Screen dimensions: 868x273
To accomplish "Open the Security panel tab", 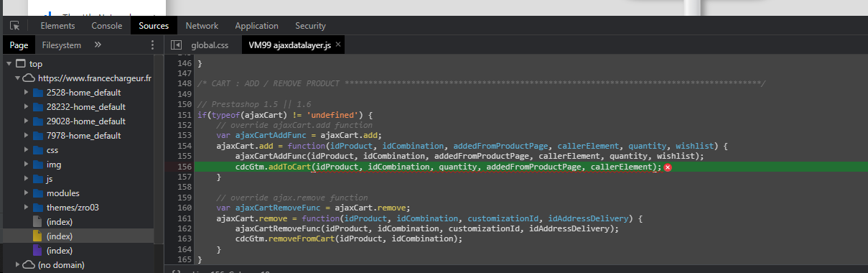I will click(310, 26).
